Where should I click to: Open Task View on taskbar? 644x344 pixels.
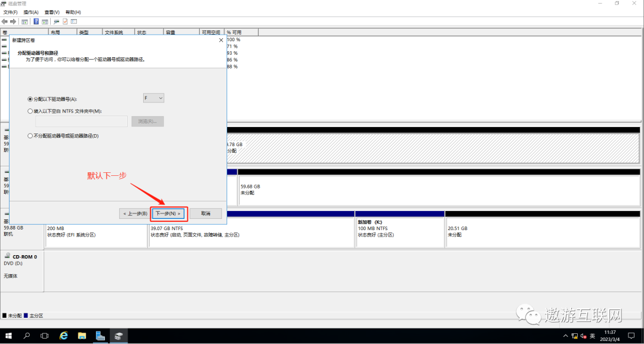pos(45,336)
